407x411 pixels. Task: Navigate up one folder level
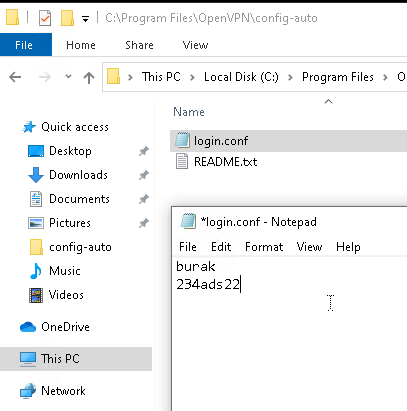pyautogui.click(x=89, y=77)
